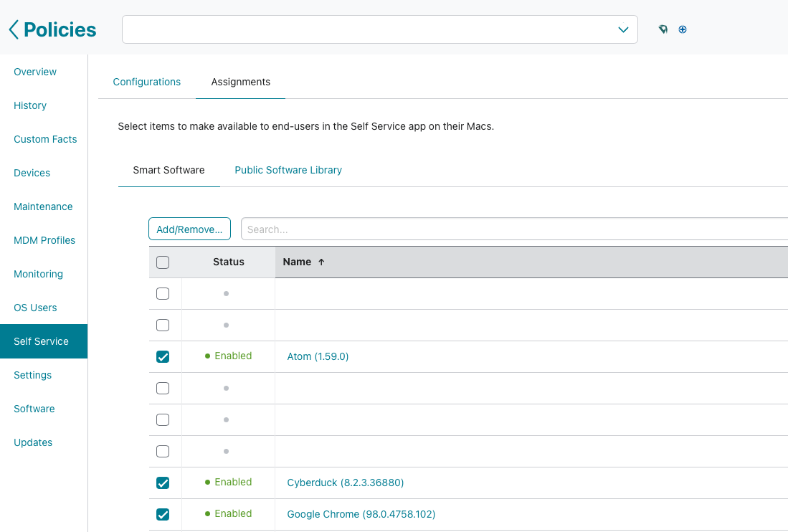Click the Enabled status in Atom row
Image resolution: width=788 pixels, height=532 pixels.
click(x=228, y=356)
